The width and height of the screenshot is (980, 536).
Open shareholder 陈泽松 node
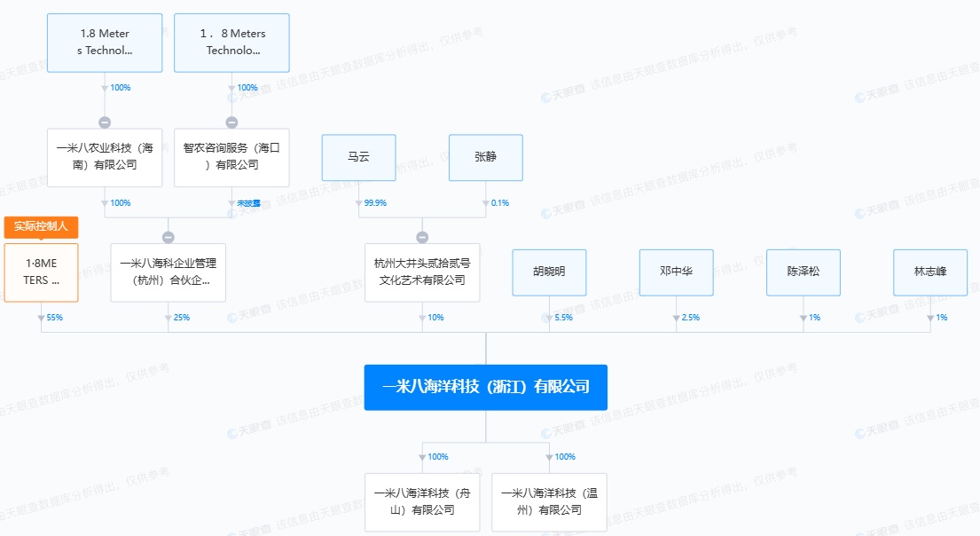coord(804,272)
